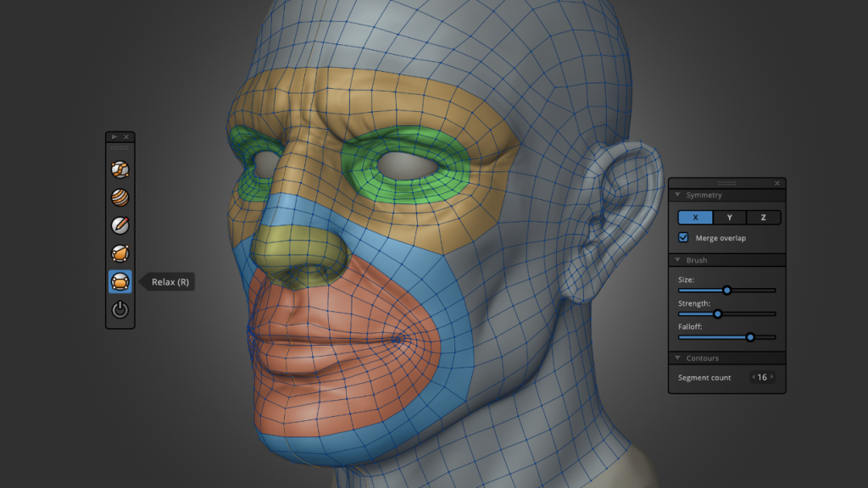The width and height of the screenshot is (868, 488).
Task: Select the Strokes retopology tool
Action: (119, 169)
